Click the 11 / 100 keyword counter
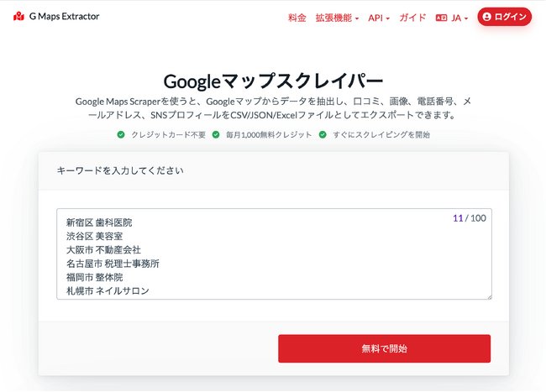 coord(470,218)
